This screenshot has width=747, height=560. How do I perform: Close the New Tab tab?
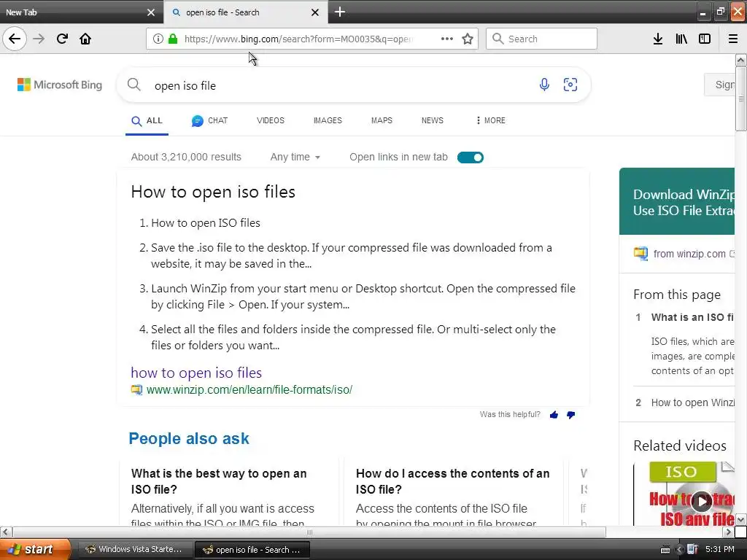151,12
